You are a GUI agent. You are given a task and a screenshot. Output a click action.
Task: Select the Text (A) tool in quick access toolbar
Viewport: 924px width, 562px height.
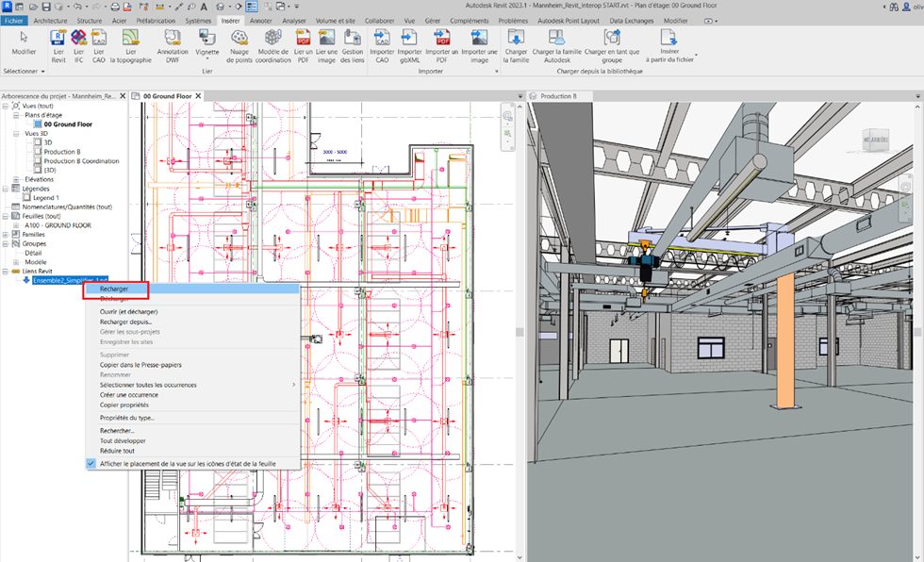pyautogui.click(x=204, y=7)
